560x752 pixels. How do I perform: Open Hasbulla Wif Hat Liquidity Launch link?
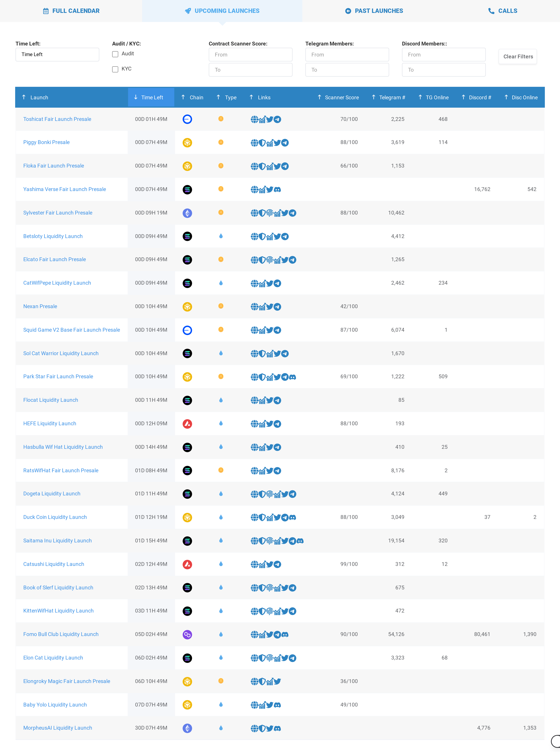point(63,447)
